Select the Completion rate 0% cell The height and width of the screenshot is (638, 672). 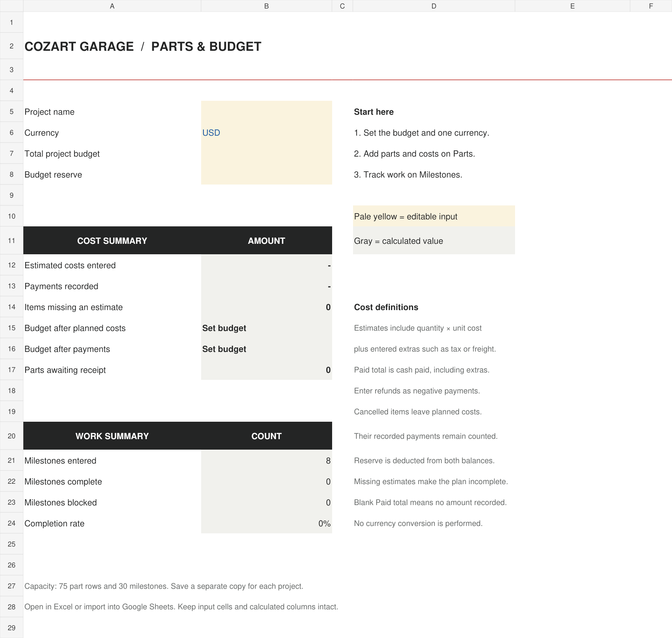tap(266, 523)
